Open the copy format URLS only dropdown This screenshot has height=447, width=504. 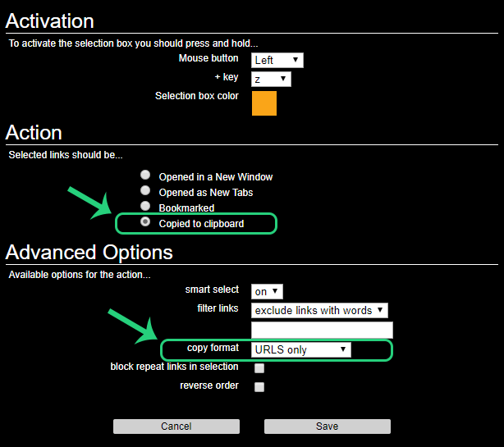coord(300,349)
